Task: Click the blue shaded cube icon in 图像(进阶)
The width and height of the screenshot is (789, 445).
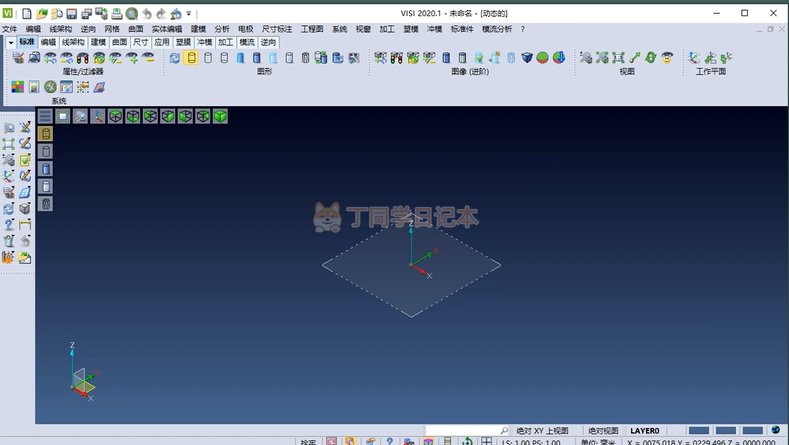Action: tap(527, 58)
